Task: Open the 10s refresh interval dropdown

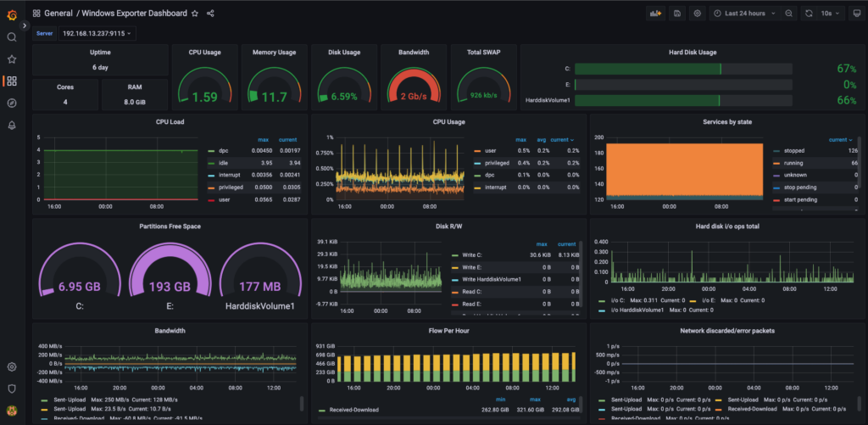Action: pyautogui.click(x=831, y=14)
